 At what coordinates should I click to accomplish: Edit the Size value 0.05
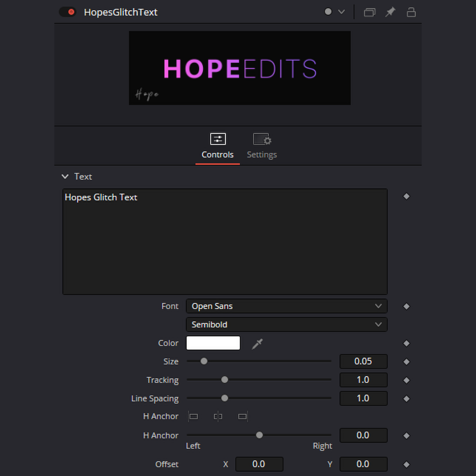363,361
